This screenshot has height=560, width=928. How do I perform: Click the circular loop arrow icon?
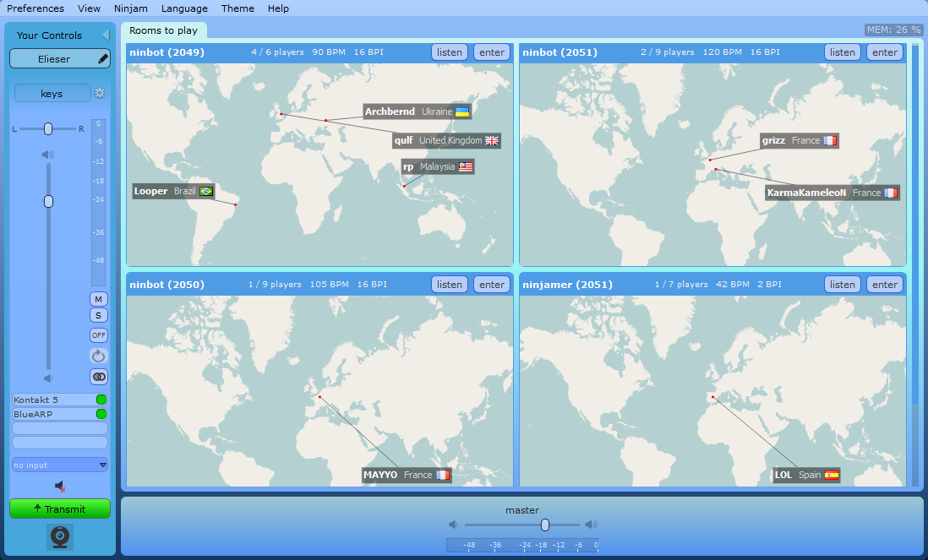click(x=99, y=356)
